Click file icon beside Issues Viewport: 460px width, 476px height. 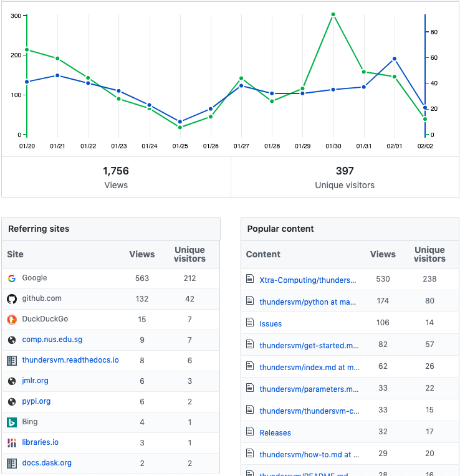250,322
